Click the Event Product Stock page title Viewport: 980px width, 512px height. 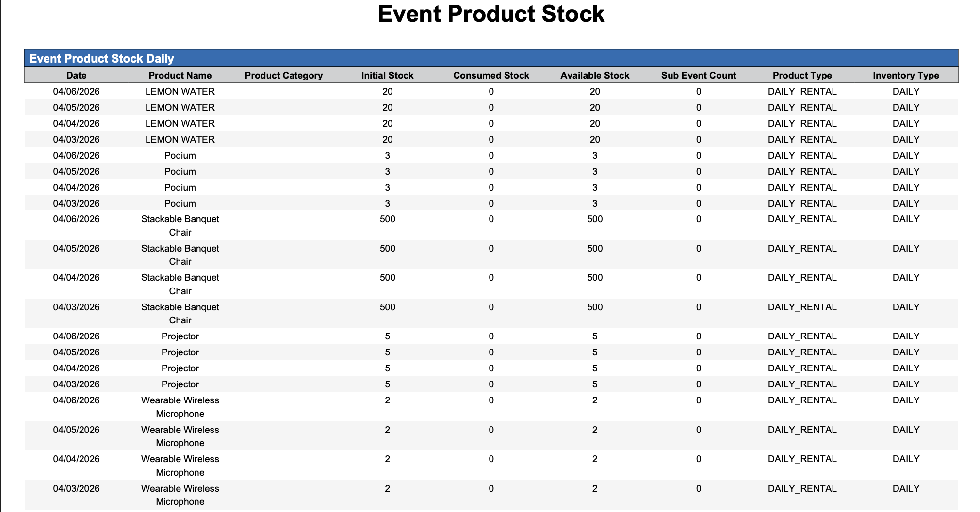point(491,14)
